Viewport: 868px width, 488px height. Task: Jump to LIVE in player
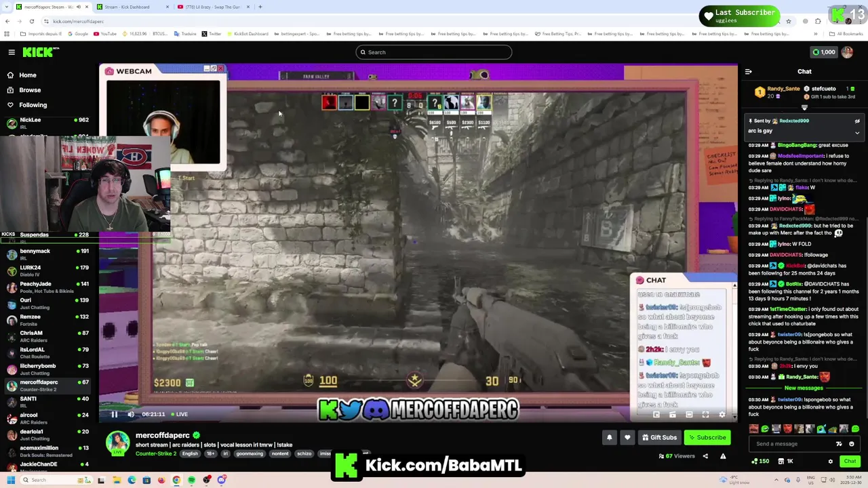(x=179, y=414)
